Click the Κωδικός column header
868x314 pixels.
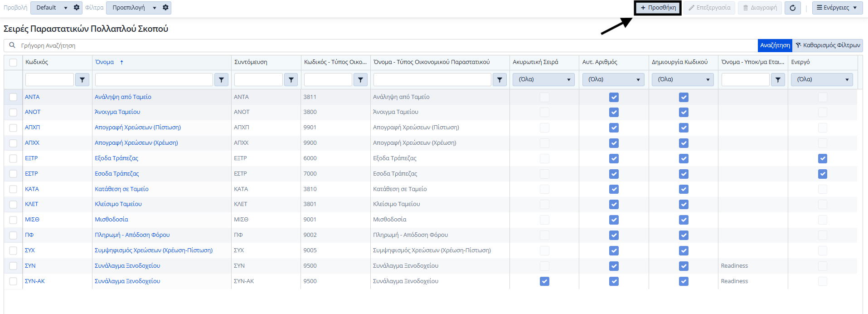[x=37, y=62]
